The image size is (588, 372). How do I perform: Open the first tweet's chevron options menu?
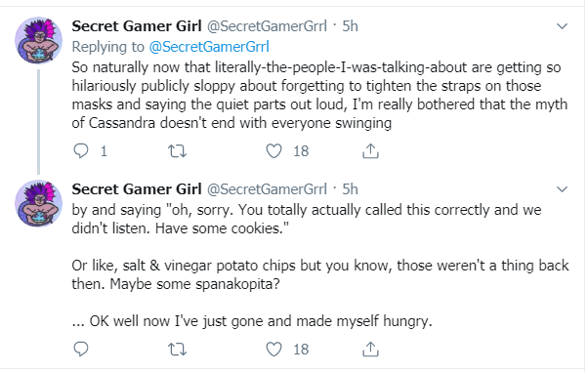pyautogui.click(x=562, y=26)
